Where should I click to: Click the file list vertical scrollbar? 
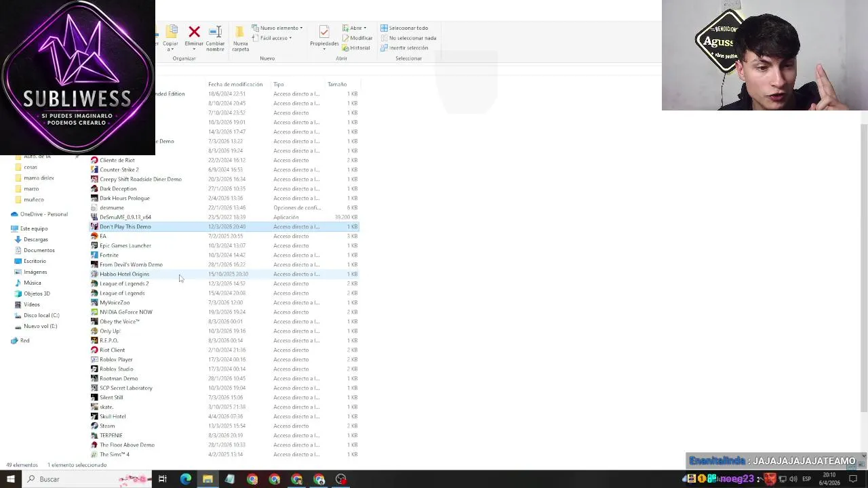[x=863, y=268]
